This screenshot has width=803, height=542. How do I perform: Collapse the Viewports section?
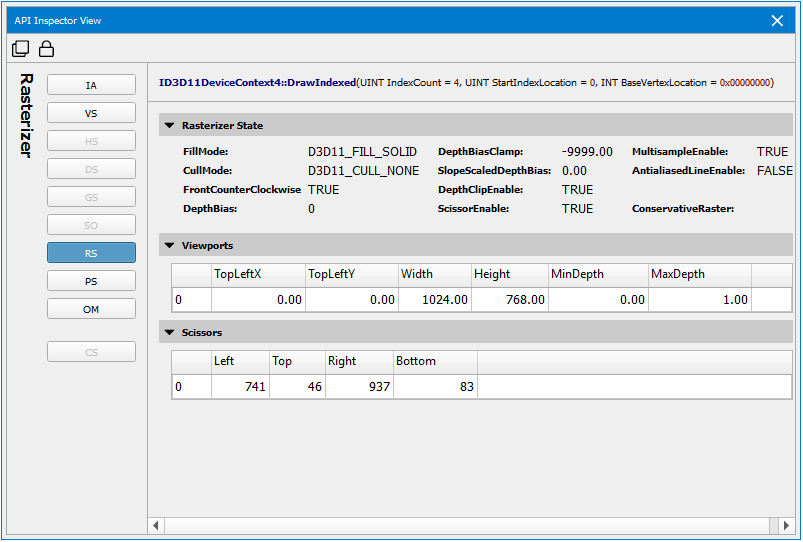tap(169, 245)
